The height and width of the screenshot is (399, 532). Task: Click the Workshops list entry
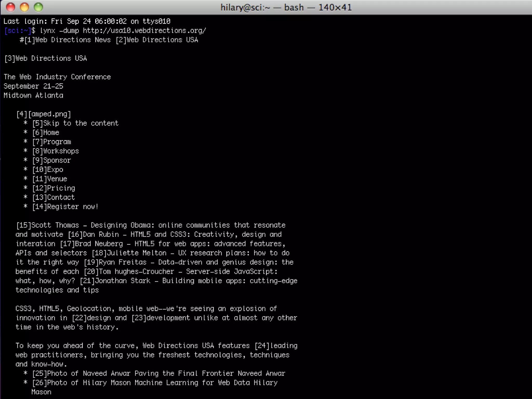61,151
